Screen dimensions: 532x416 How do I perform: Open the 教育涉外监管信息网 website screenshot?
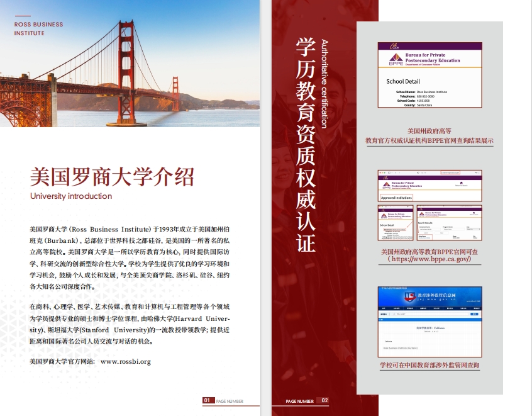[430, 322]
